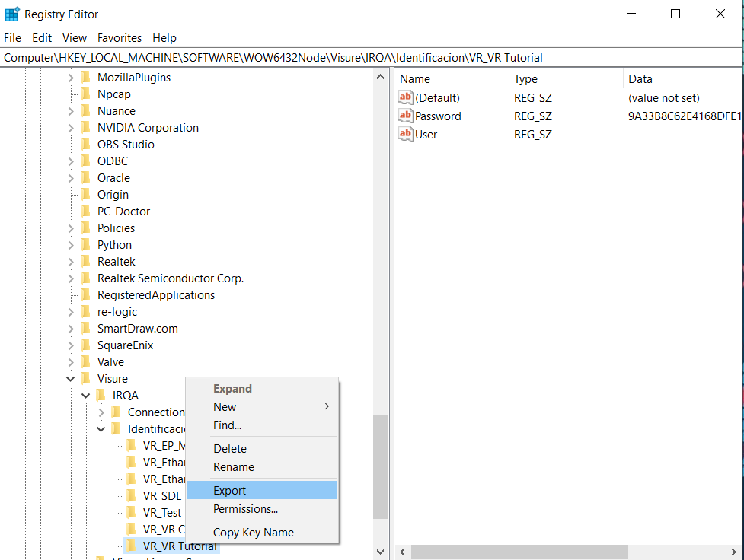The height and width of the screenshot is (560, 744).
Task: Click the Realtek Semiconductor Corp. folder icon
Action: (x=86, y=278)
